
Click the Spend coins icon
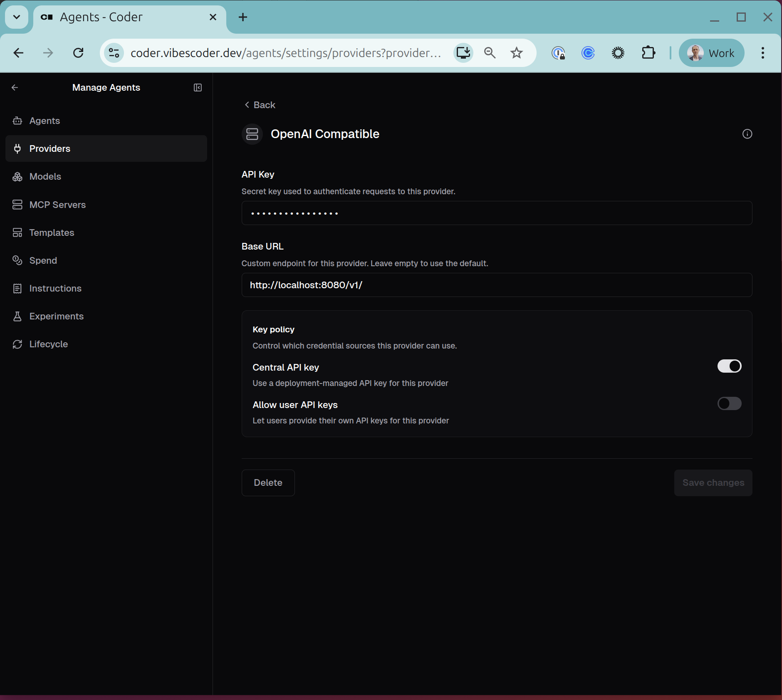(x=17, y=260)
